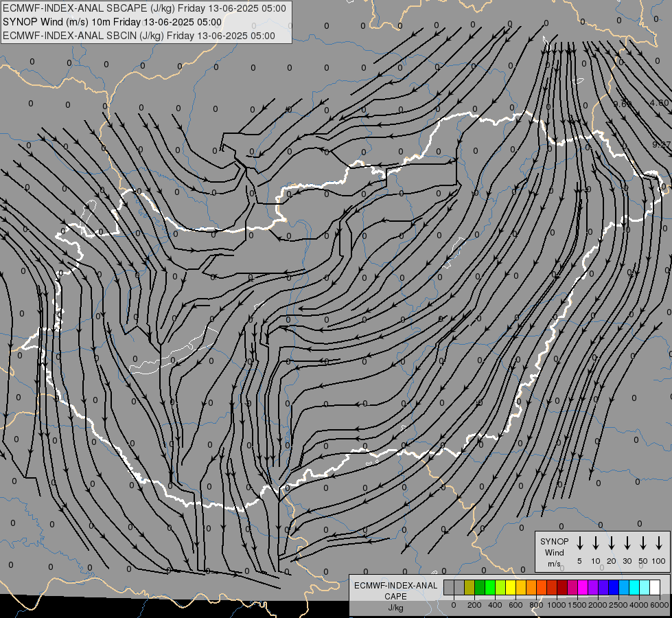Click the 9.27 value on the map
Viewport: 672px width, 618px height.
pyautogui.click(x=661, y=144)
